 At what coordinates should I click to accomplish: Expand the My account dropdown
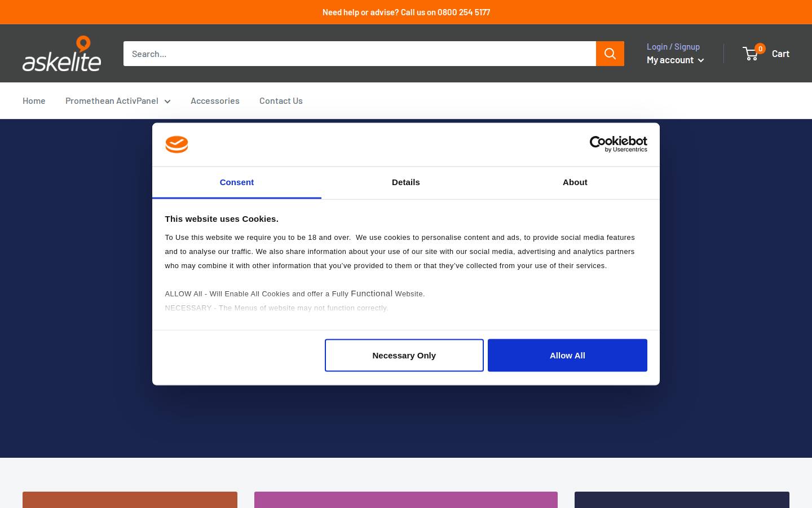point(676,60)
